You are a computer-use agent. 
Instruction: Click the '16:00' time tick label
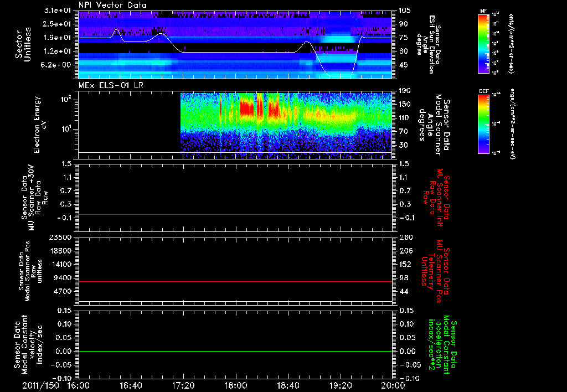tap(79, 385)
